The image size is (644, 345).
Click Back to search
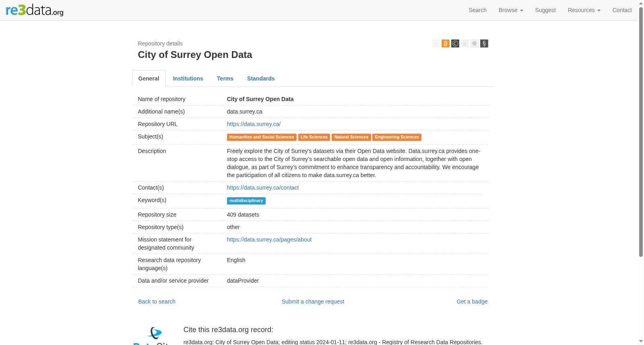point(157,302)
